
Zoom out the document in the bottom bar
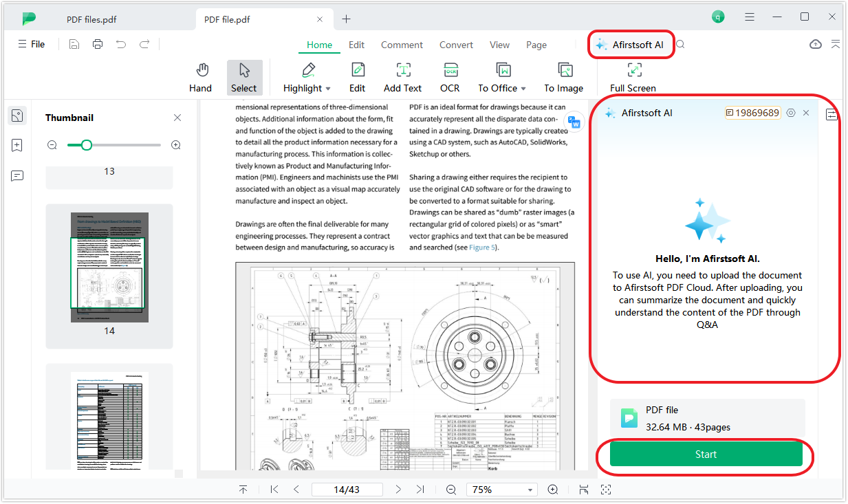click(x=450, y=490)
